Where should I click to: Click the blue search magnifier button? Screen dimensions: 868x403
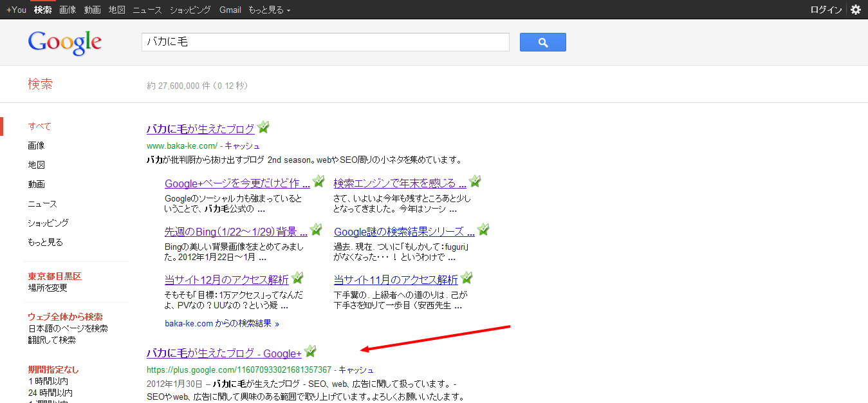(542, 42)
